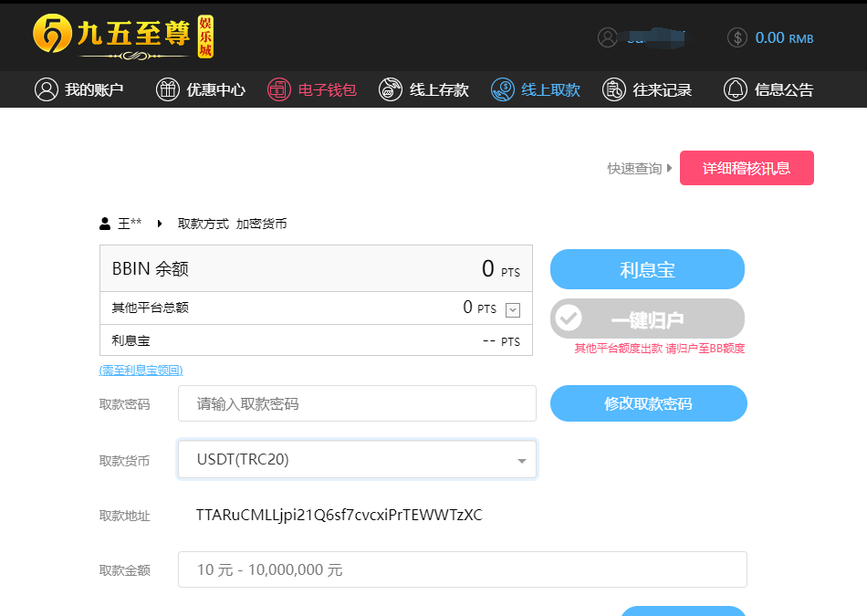The width and height of the screenshot is (867, 616).
Task: Switch to 线上存款 menu
Action: tap(423, 89)
